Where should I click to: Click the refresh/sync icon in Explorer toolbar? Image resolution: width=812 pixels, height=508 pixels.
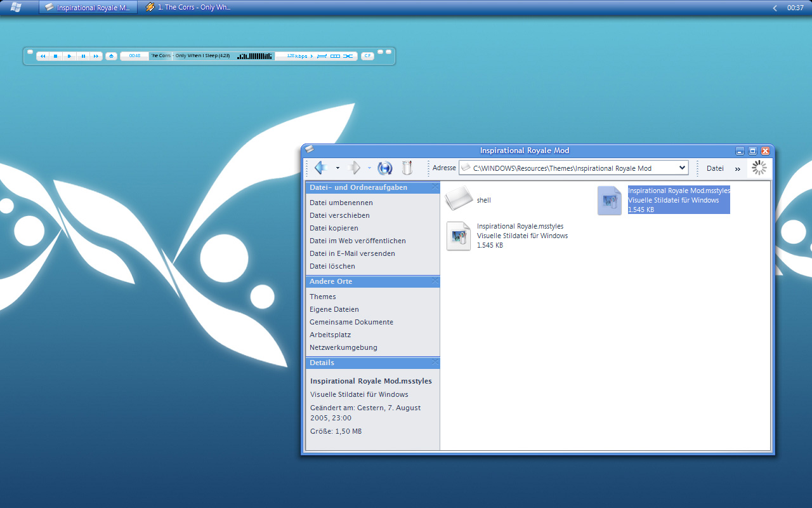click(x=384, y=168)
